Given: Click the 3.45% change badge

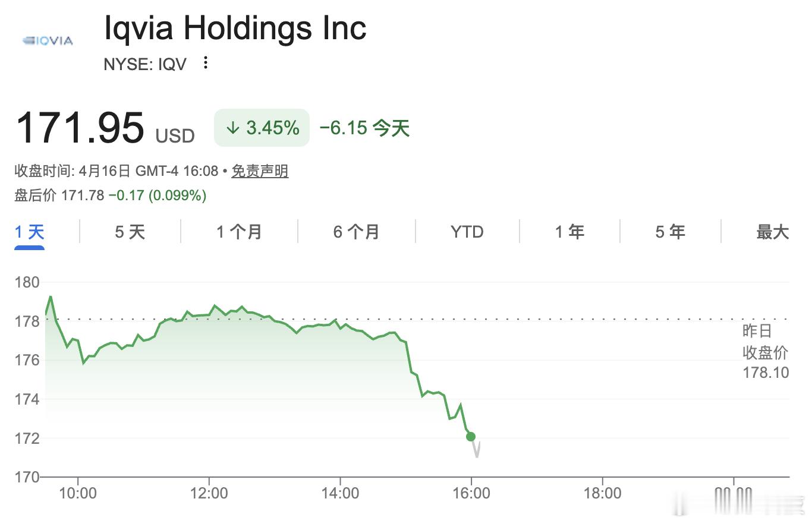Looking at the screenshot, I should click(262, 128).
